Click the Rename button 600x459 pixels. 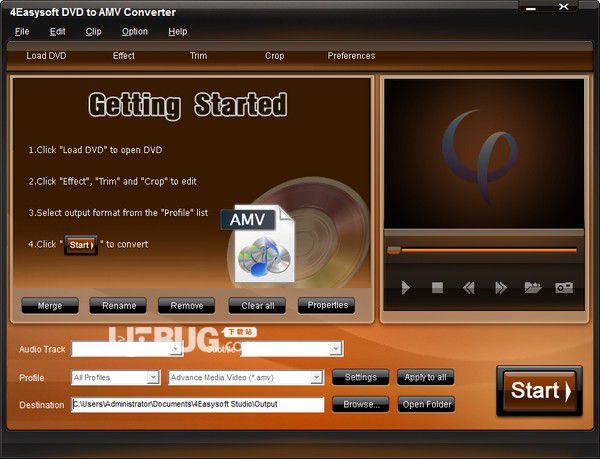[x=118, y=306]
